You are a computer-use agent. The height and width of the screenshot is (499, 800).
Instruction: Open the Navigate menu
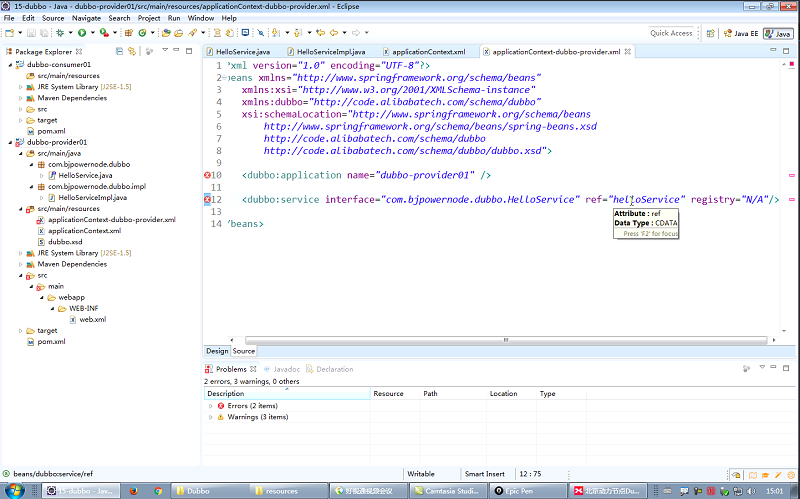tap(86, 18)
